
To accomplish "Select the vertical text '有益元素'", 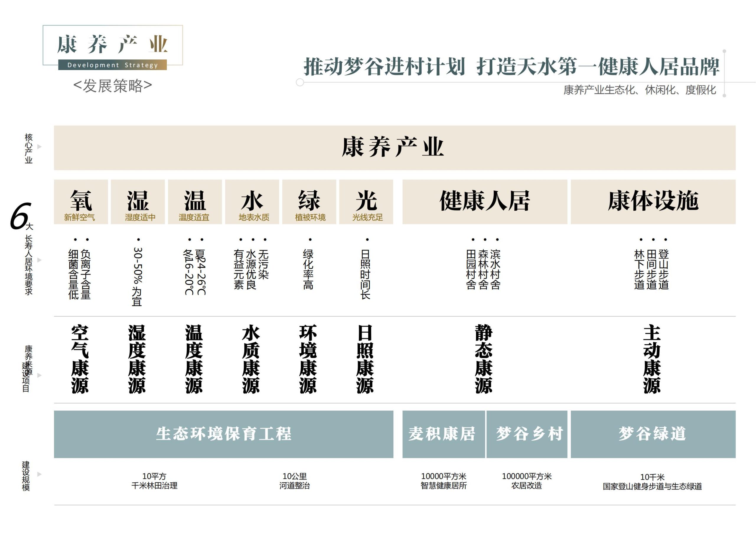I will 239,269.
